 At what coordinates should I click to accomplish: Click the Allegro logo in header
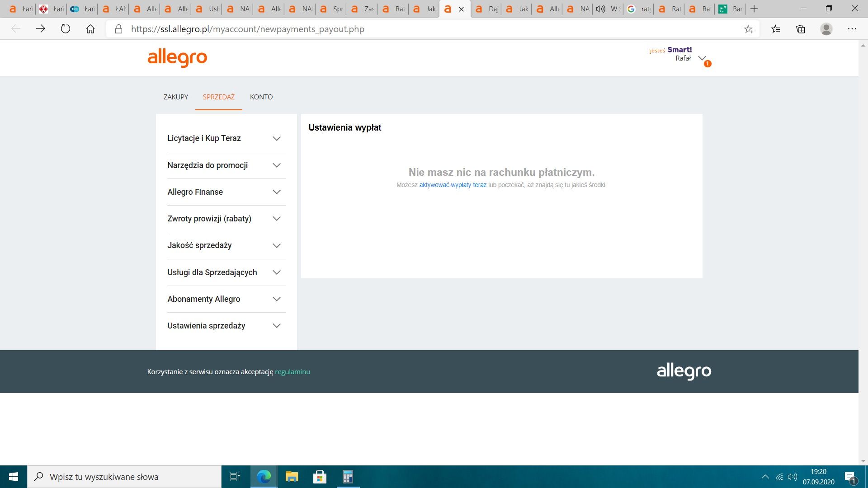177,58
